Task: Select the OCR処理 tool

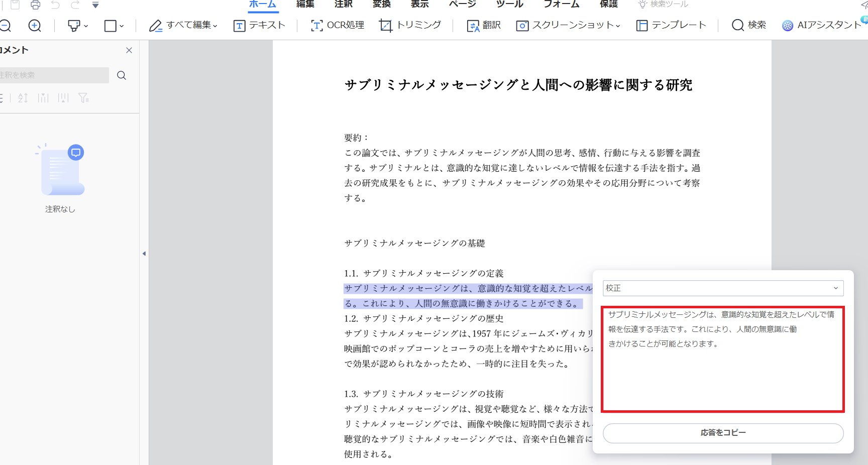Action: (338, 25)
